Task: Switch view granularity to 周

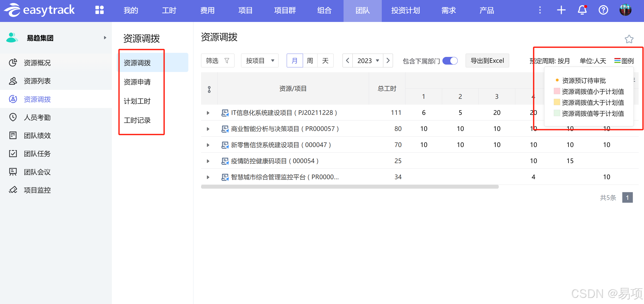Action: [310, 61]
